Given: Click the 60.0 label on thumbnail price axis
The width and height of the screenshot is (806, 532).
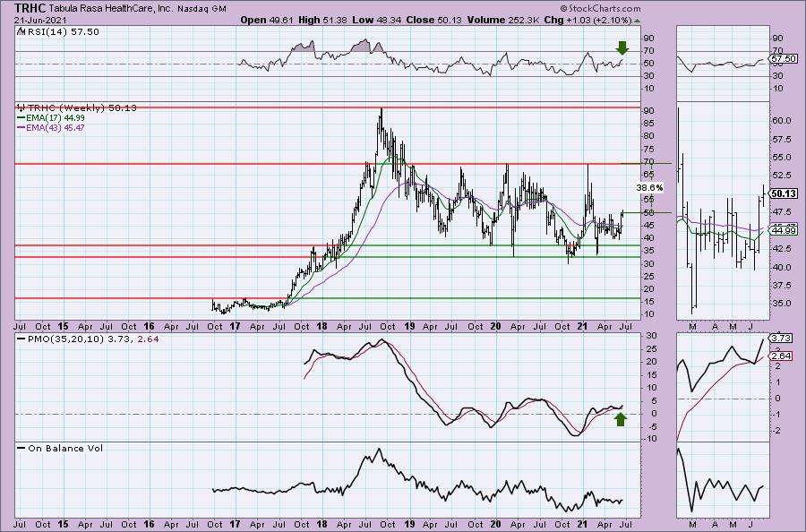Looking at the screenshot, I should (781, 121).
